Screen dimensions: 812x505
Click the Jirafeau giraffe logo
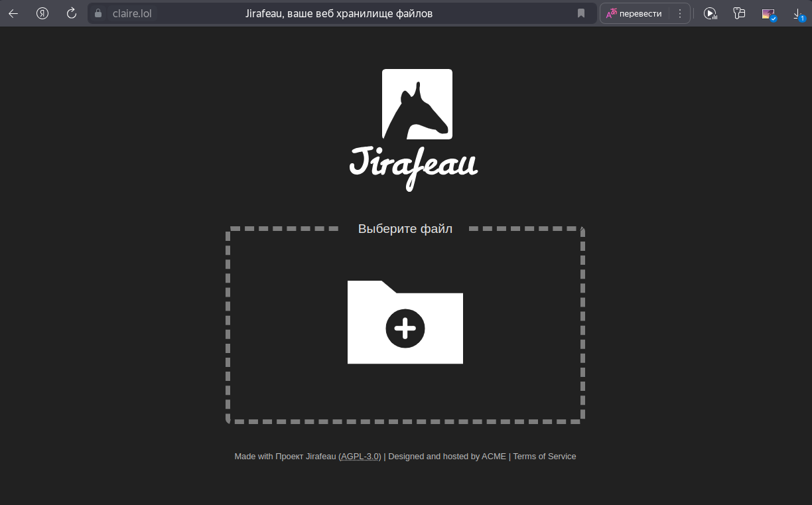click(x=417, y=104)
